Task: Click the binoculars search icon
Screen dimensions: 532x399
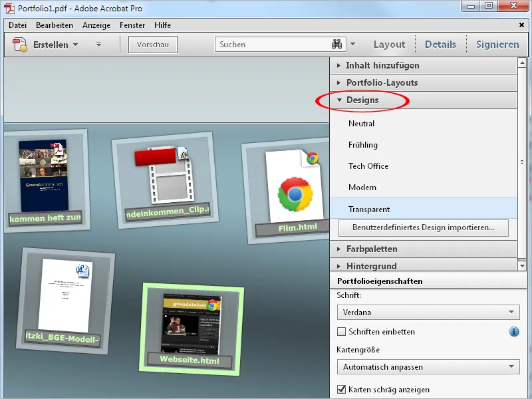Action: coord(336,44)
